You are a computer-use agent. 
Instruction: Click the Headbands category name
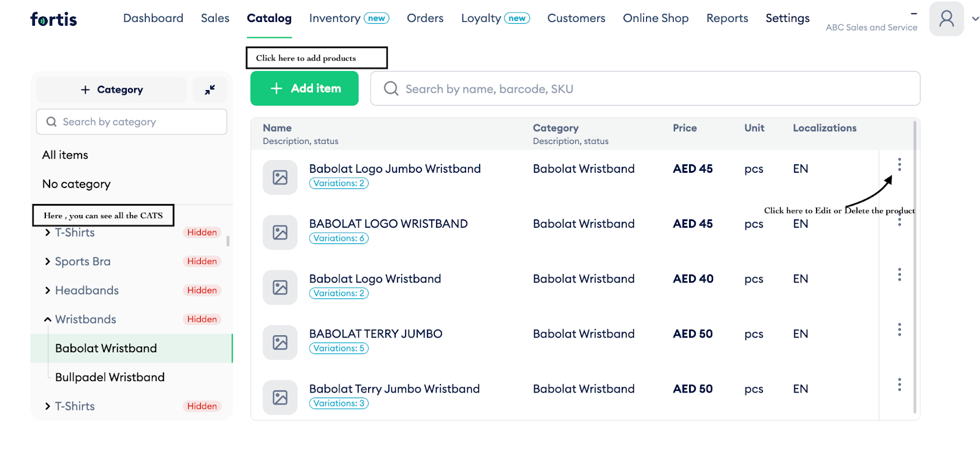[87, 290]
